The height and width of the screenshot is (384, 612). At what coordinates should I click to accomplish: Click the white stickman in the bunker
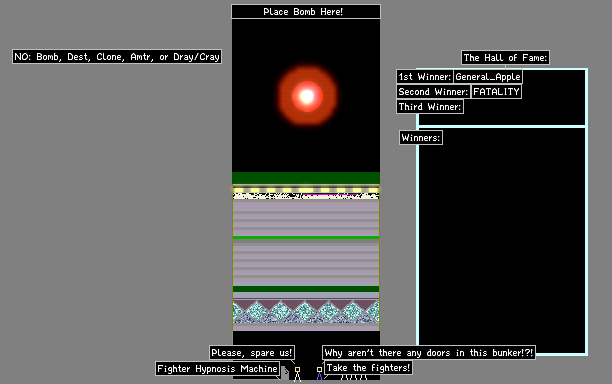[297, 373]
